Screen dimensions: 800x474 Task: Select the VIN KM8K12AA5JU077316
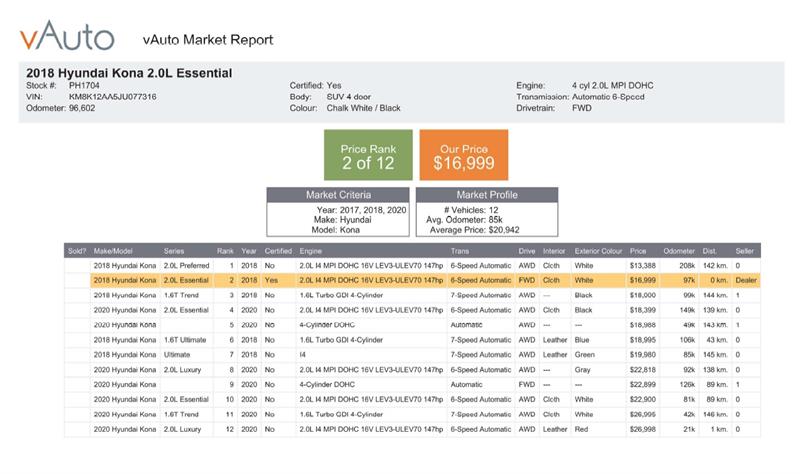(x=113, y=97)
